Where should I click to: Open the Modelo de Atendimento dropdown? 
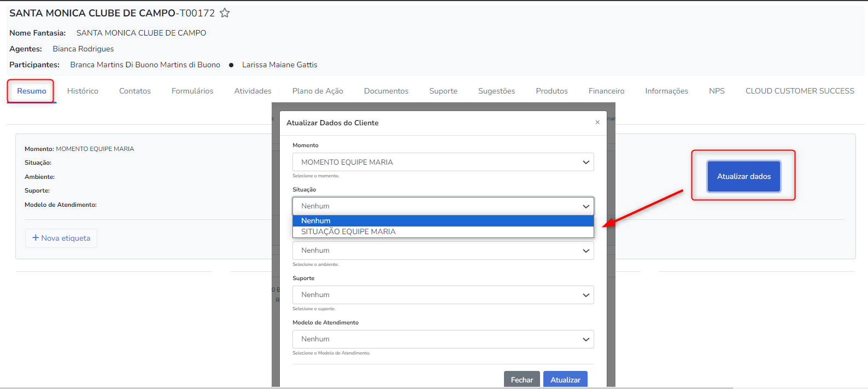point(443,339)
